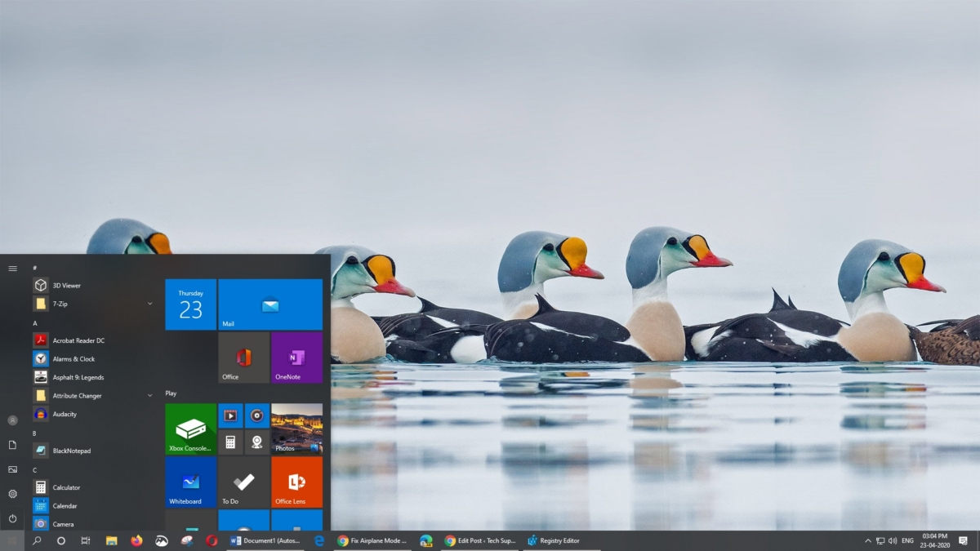Open the Xbox Console Companion tile
This screenshot has width=980, height=551.
click(189, 428)
